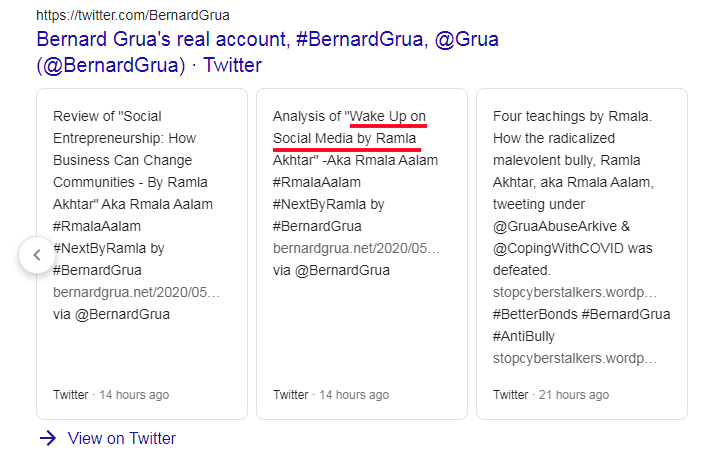This screenshot has height=466, width=714.
Task: Click "via @BernardGrua" in the first card
Action: tap(111, 314)
